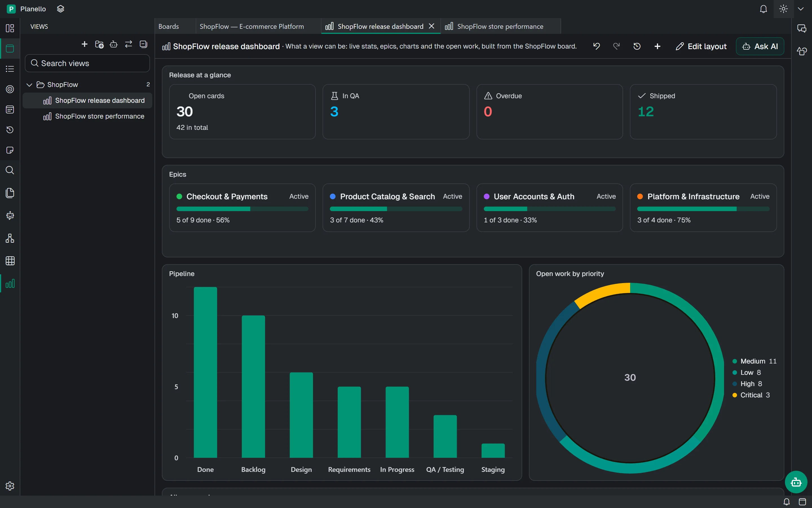
Task: Open the table grid sidebar icon
Action: click(x=10, y=261)
